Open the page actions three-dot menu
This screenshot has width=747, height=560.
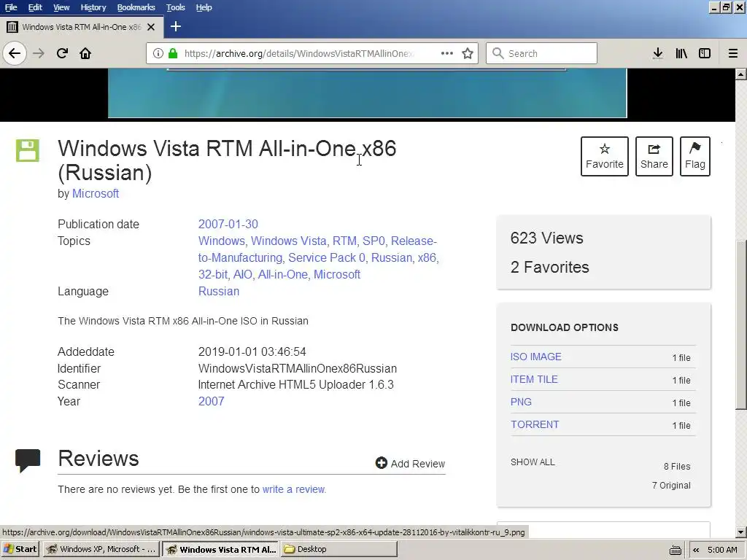447,53
